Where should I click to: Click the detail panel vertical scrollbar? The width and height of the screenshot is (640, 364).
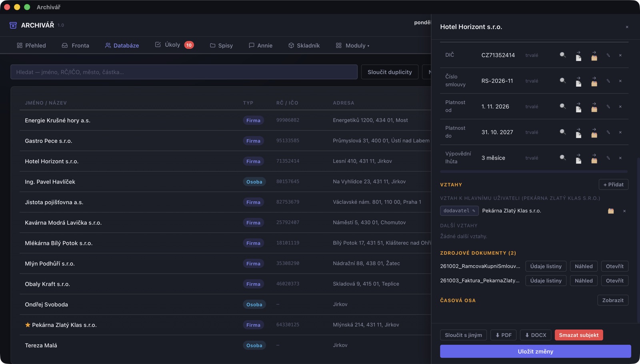pos(638,240)
